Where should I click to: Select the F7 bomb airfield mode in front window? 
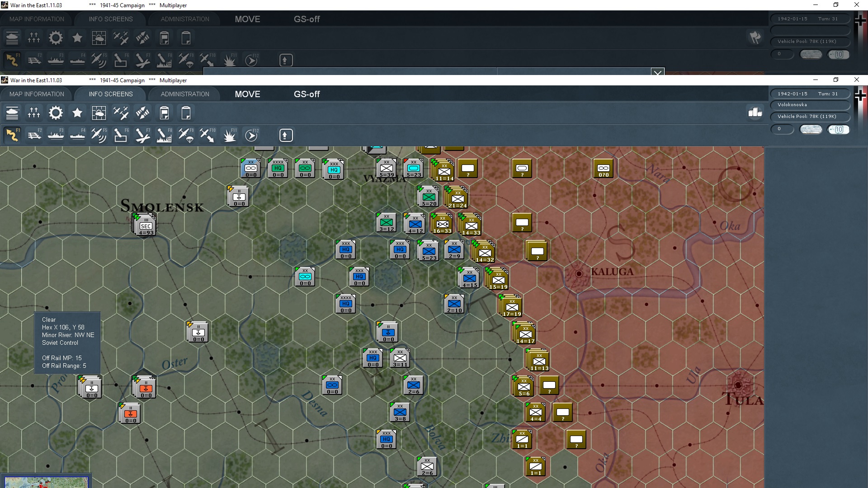(142, 135)
